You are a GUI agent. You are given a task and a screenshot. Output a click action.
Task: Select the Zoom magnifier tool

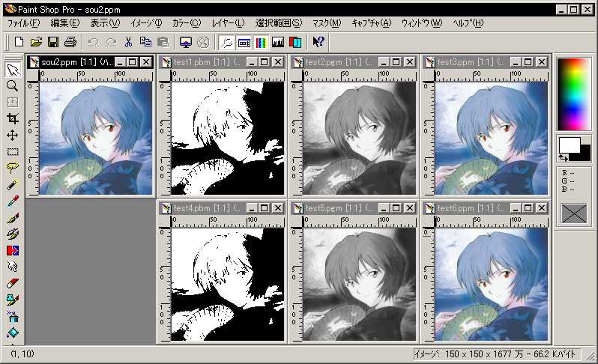click(x=13, y=86)
